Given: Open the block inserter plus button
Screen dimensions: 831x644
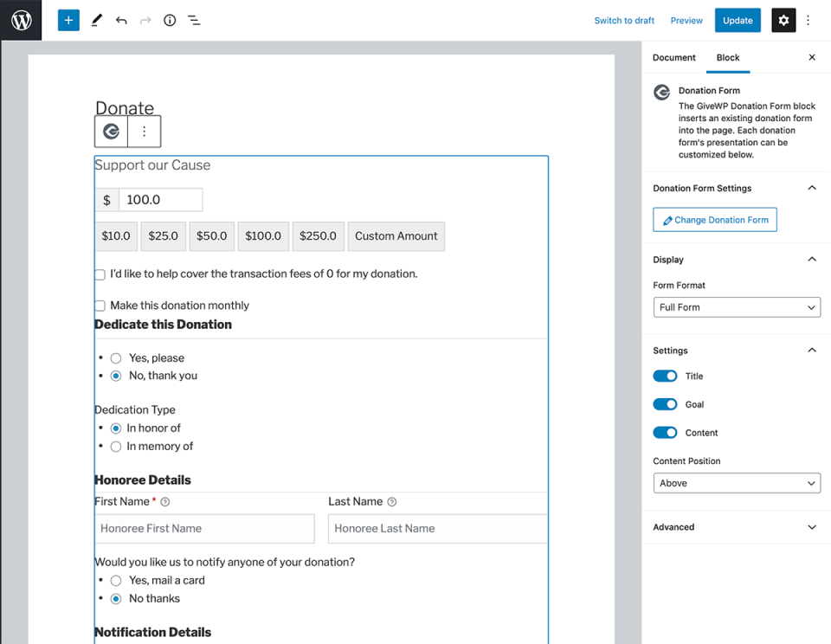Looking at the screenshot, I should [x=68, y=20].
